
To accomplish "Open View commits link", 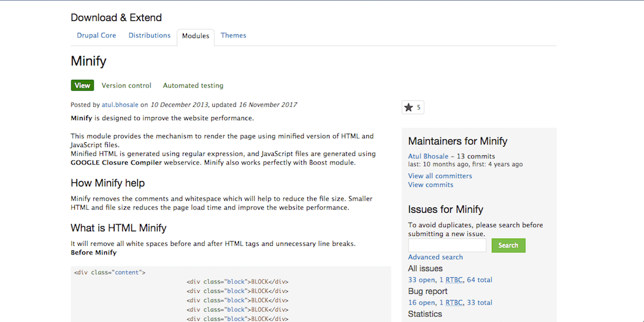I will [x=431, y=185].
